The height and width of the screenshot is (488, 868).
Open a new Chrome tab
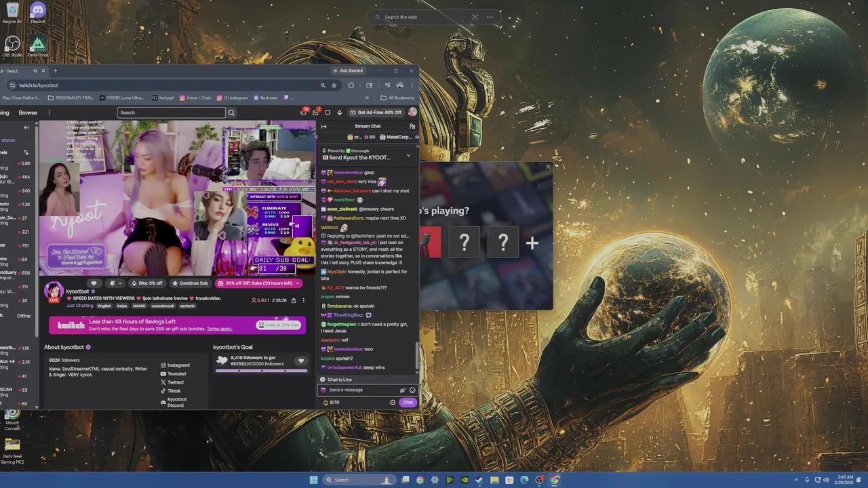[x=56, y=70]
